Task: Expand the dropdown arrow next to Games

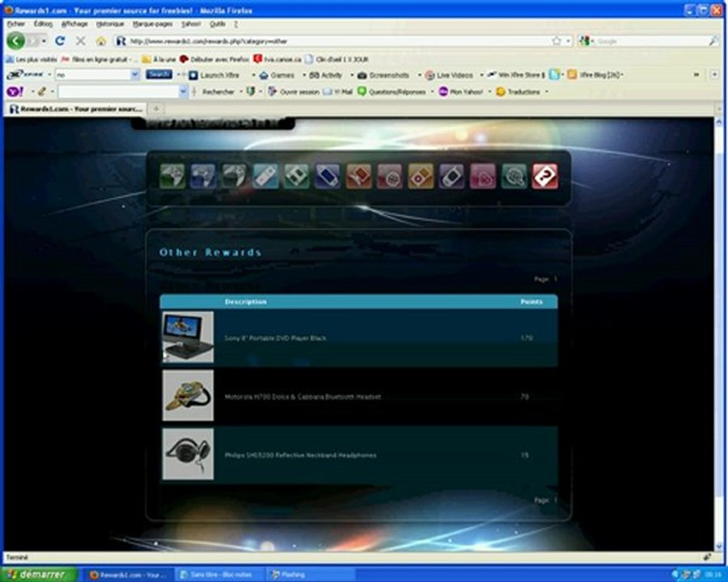Action: click(x=304, y=74)
